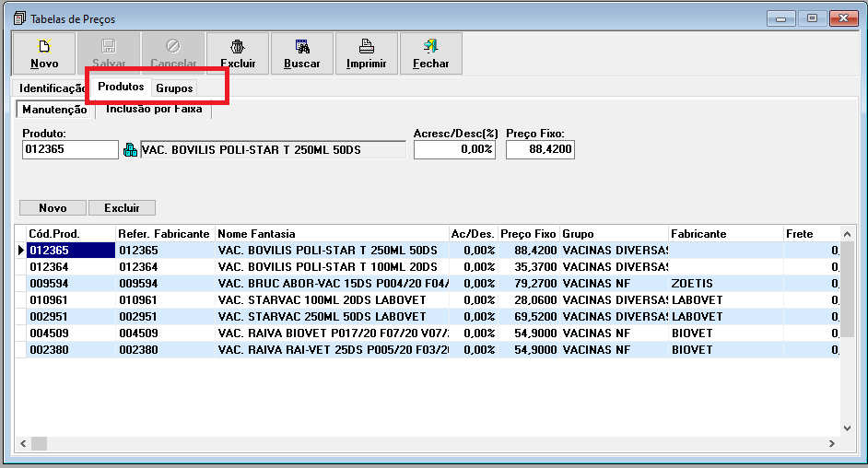Select the Manutenção sub-tab
Image resolution: width=868 pixels, height=468 pixels.
pos(54,110)
